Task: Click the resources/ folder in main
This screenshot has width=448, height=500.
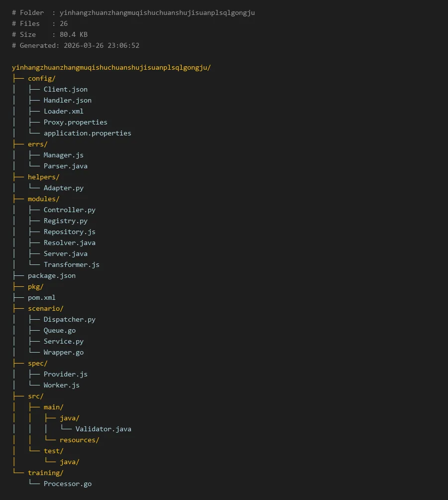Action: (79, 440)
